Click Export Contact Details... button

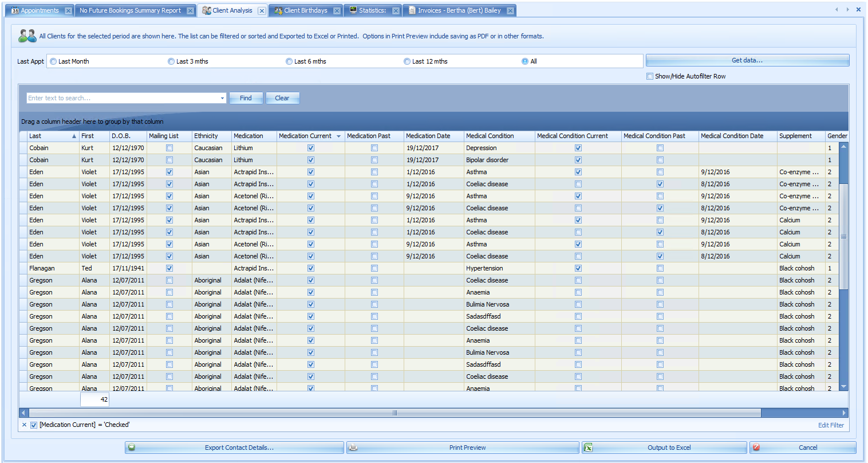pos(235,448)
